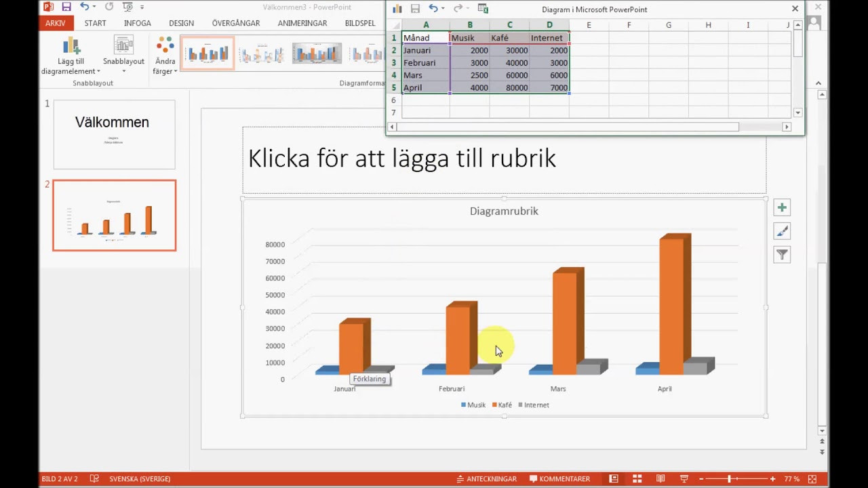Undo the last PowerPoint action
Image resolution: width=868 pixels, height=488 pixels.
(x=84, y=7)
